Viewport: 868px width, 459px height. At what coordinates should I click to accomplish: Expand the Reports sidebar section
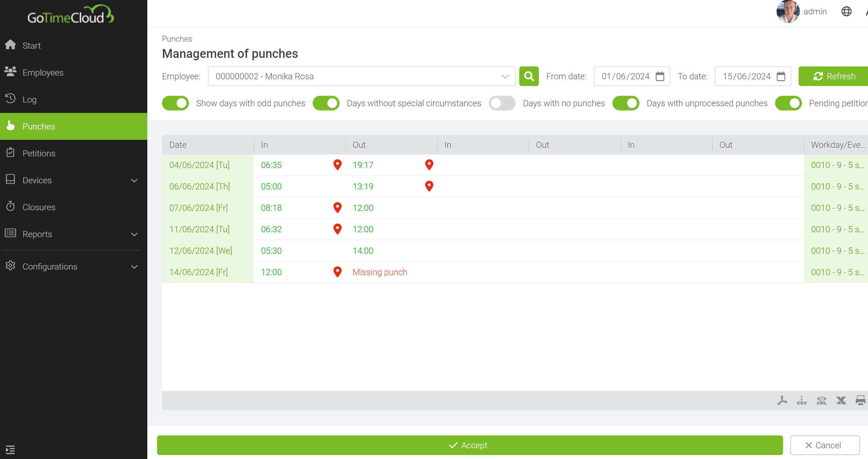73,234
